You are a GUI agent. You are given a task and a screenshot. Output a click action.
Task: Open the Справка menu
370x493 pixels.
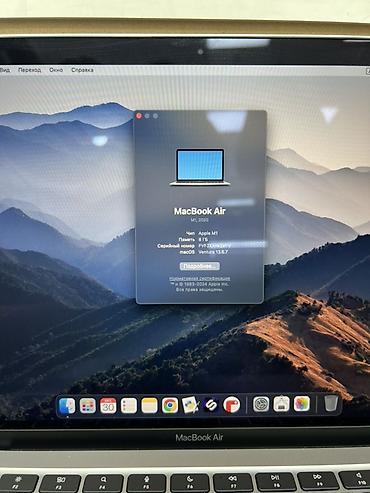(x=82, y=70)
